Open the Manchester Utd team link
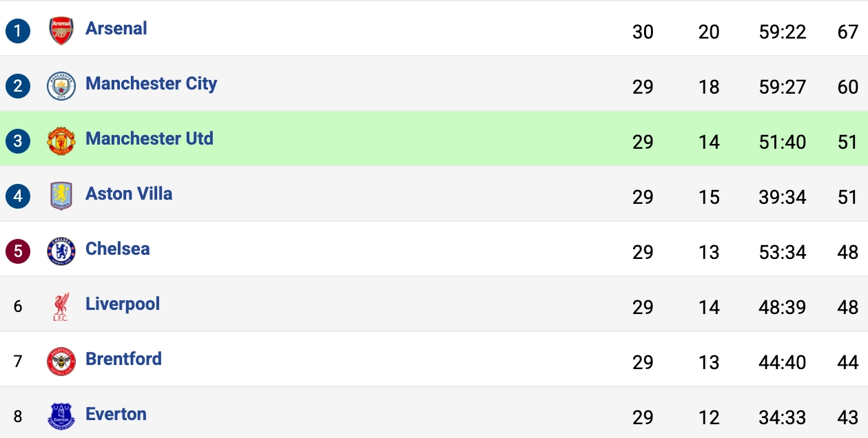This screenshot has width=868, height=438. (x=149, y=138)
